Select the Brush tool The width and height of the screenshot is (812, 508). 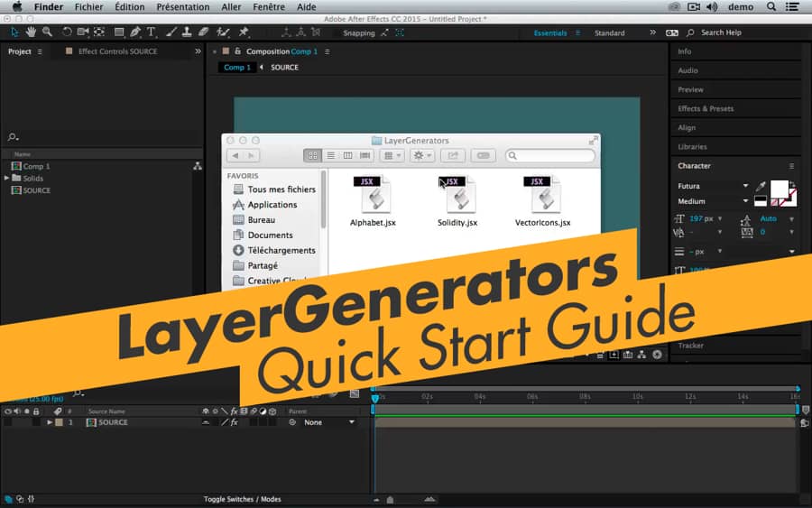(171, 32)
